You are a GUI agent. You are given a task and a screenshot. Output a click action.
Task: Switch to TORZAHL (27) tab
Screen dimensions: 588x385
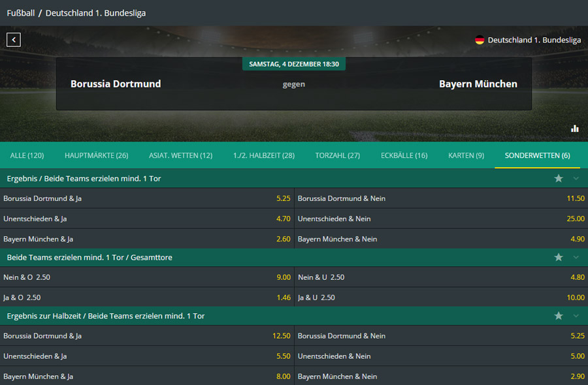(x=338, y=155)
